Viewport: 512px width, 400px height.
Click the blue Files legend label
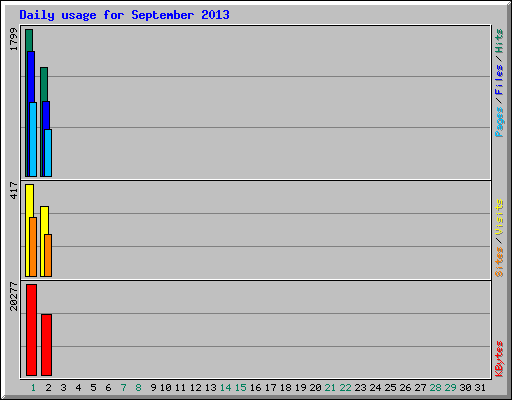(499, 79)
